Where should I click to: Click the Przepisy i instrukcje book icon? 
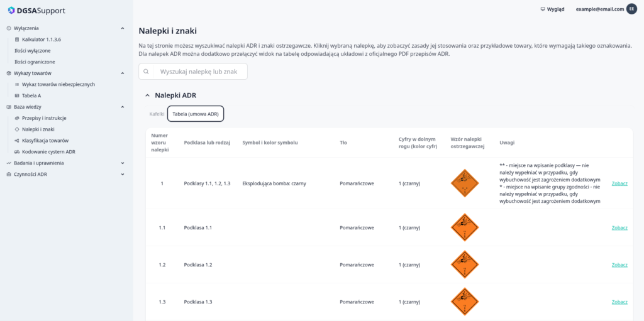coord(17,118)
